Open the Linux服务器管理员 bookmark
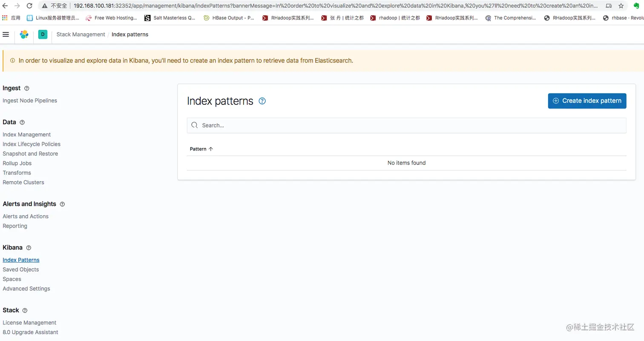Screen dimensions: 644x341 click(53, 18)
